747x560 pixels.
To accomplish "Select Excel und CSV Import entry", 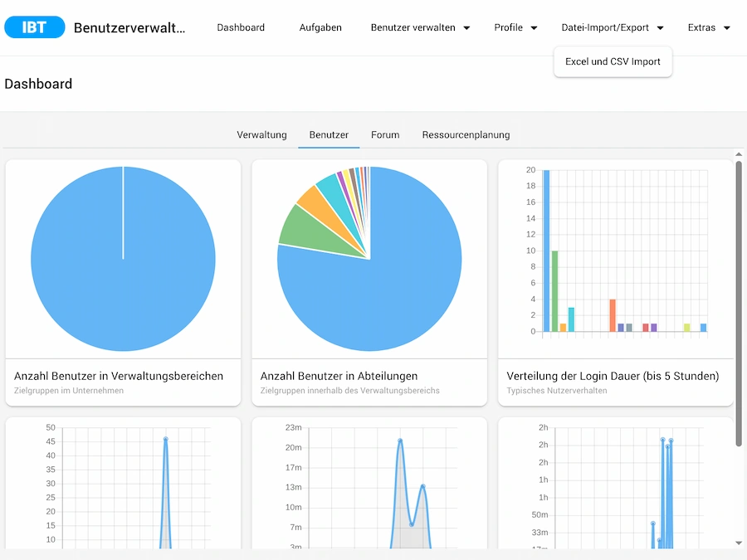I will [613, 61].
